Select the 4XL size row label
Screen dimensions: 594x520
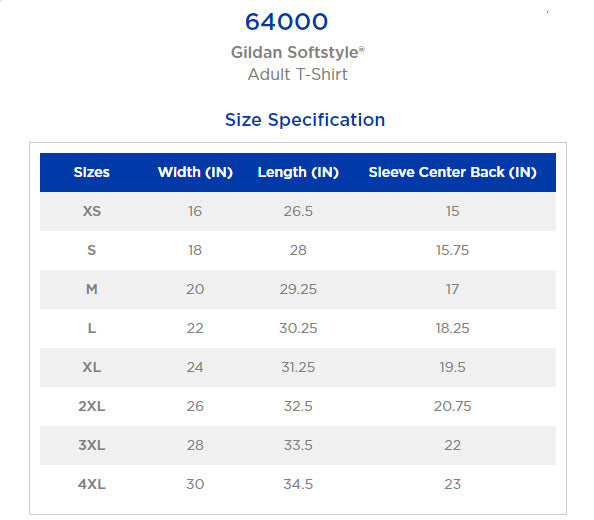click(92, 484)
